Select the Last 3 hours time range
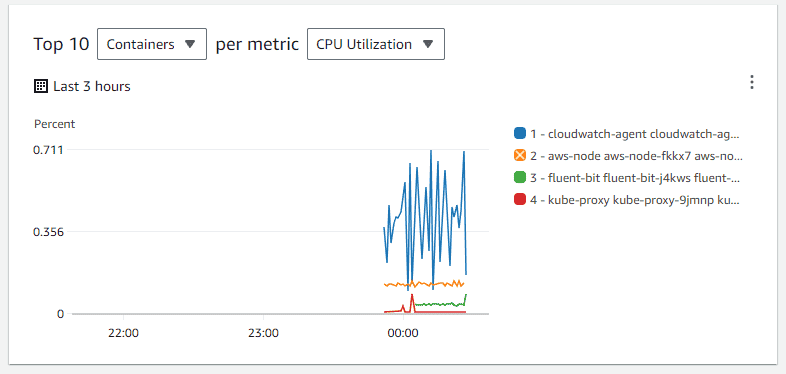The width and height of the screenshot is (786, 374). point(92,86)
